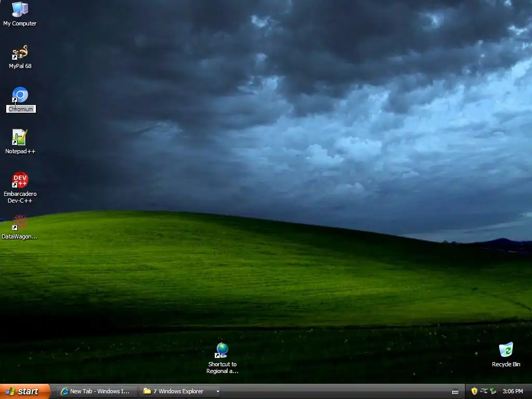Image resolution: width=532 pixels, height=399 pixels.
Task: Switch to New Tab - Windows Internet Explorer window
Action: click(96, 391)
